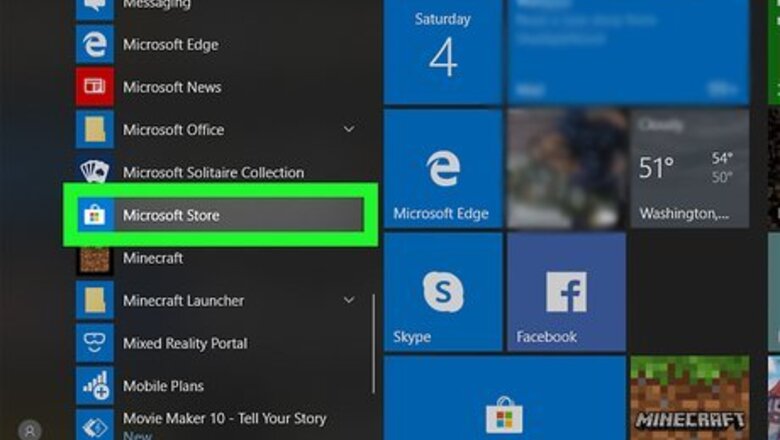
Task: Expand the Microsoft Office folder chevron
Action: pos(349,129)
